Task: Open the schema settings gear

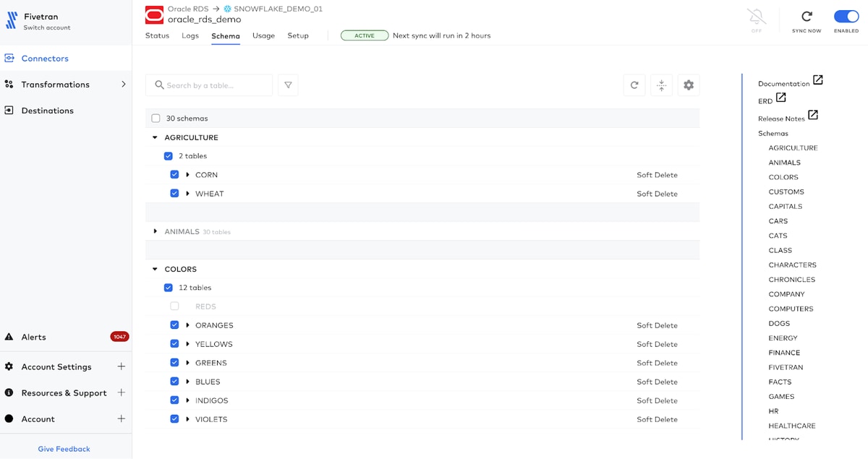Action: [x=689, y=85]
